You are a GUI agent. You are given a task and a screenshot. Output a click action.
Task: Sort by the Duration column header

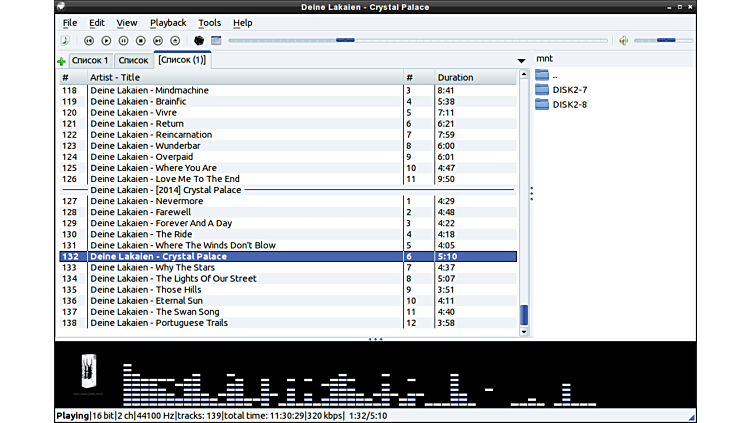click(455, 77)
